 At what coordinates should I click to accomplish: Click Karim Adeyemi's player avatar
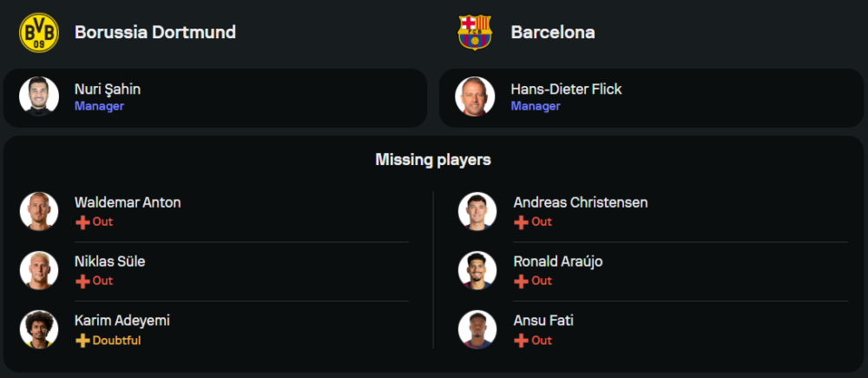click(x=39, y=329)
